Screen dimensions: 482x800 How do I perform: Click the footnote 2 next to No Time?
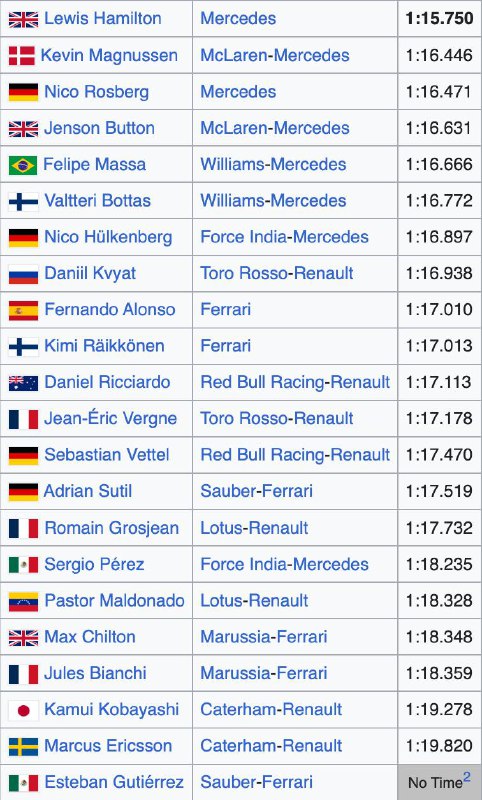[467, 778]
